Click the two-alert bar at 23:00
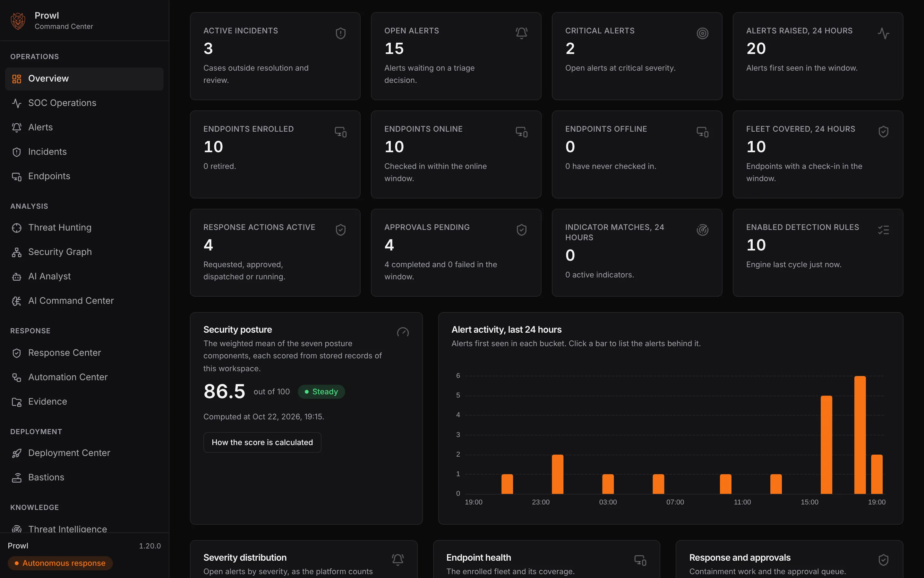Image resolution: width=924 pixels, height=578 pixels. pyautogui.click(x=558, y=474)
